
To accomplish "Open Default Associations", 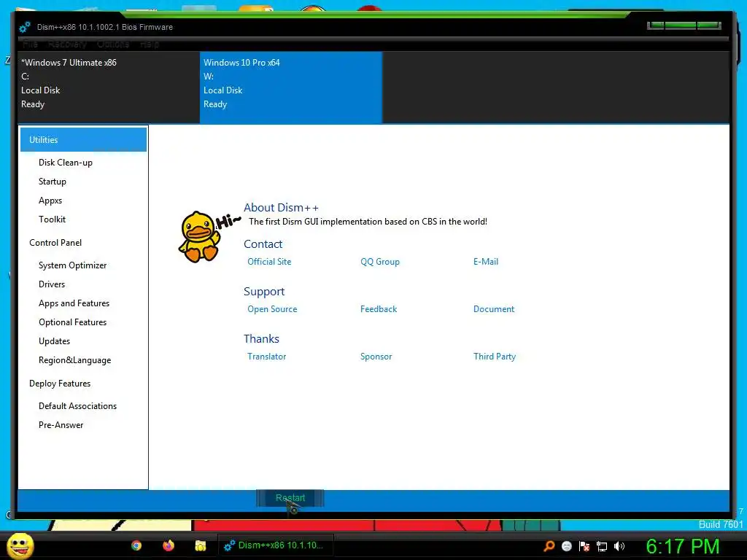I will coord(77,406).
